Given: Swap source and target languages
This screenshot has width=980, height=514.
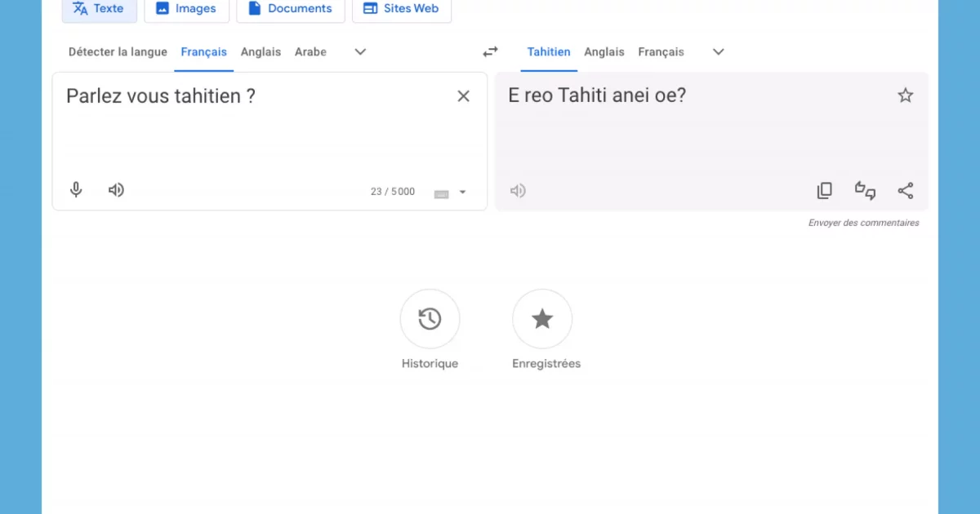Looking at the screenshot, I should point(490,51).
